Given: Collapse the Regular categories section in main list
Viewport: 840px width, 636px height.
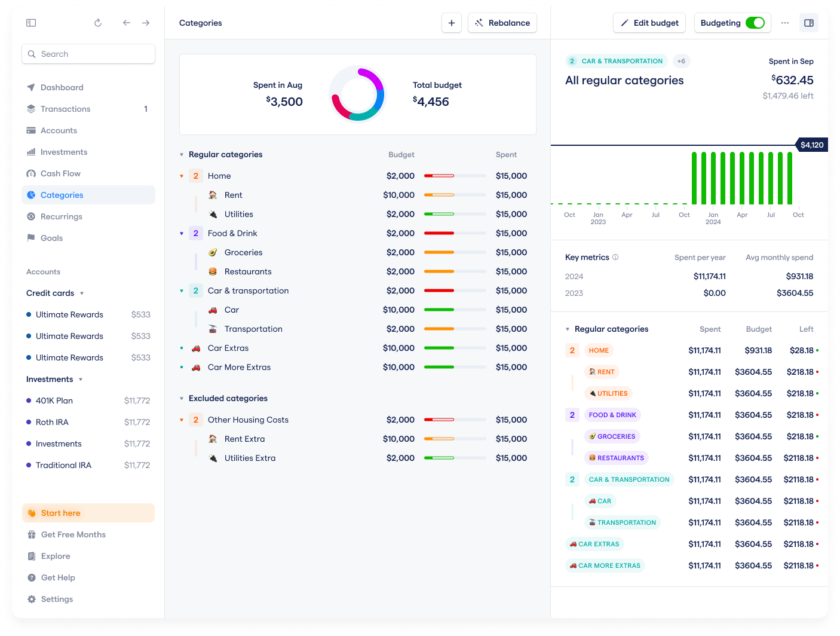Looking at the screenshot, I should click(182, 155).
